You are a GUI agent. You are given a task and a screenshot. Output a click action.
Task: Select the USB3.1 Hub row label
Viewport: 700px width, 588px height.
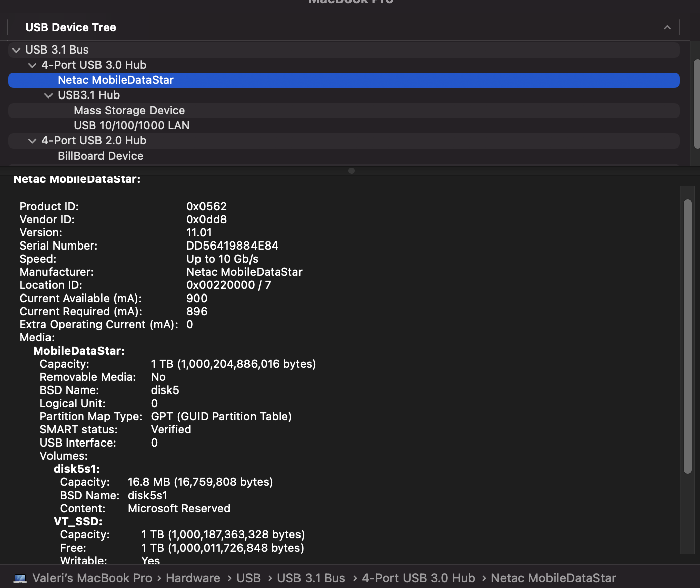tap(88, 95)
